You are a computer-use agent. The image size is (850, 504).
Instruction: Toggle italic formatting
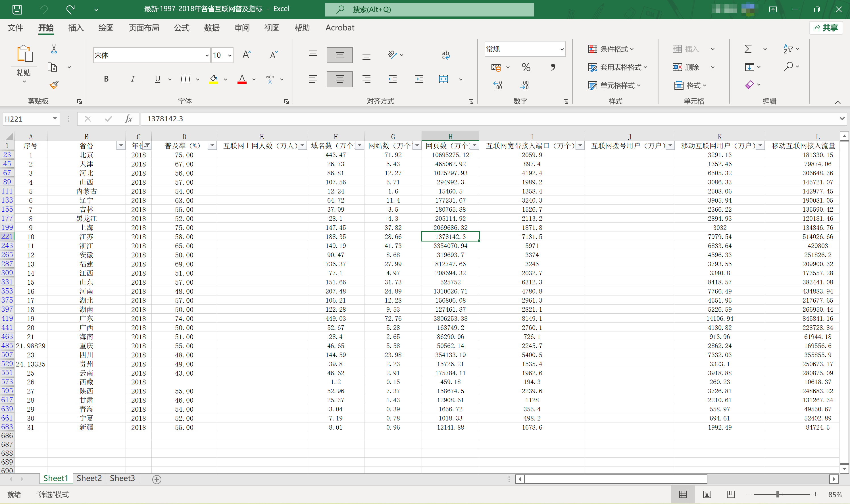coord(132,79)
